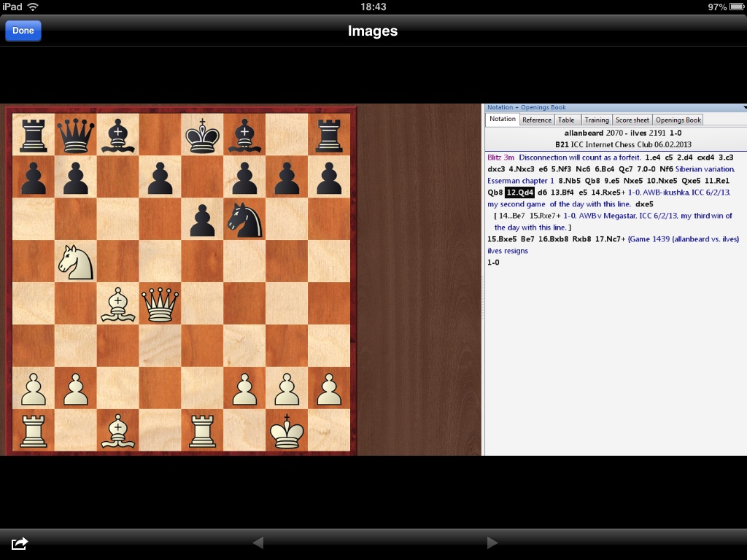Click the empty e4 square on the board
Viewport: 747px width, 560px height.
pyautogui.click(x=203, y=303)
